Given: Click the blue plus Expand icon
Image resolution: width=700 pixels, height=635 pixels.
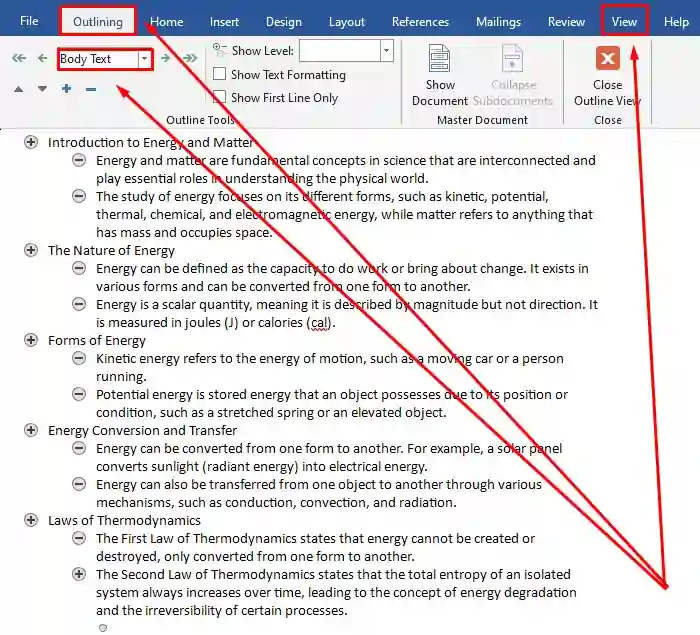Looking at the screenshot, I should pos(67,88).
